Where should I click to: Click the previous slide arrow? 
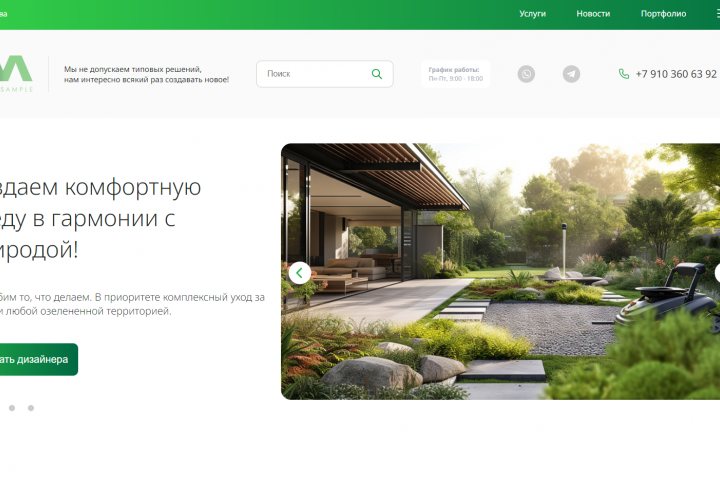pyautogui.click(x=299, y=273)
